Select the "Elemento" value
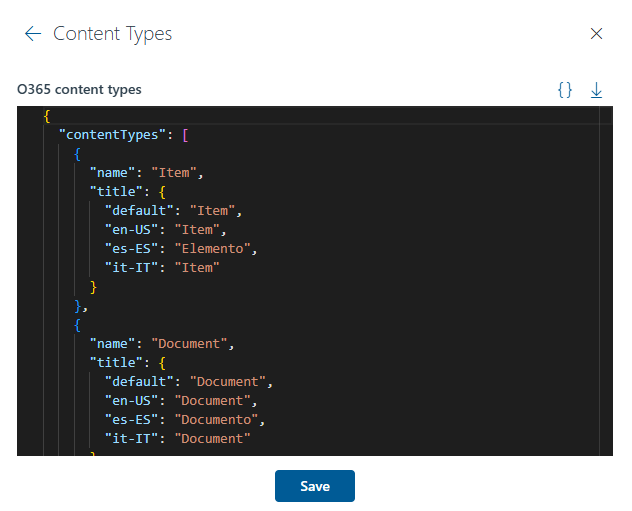This screenshot has width=632, height=511. pyautogui.click(x=213, y=249)
